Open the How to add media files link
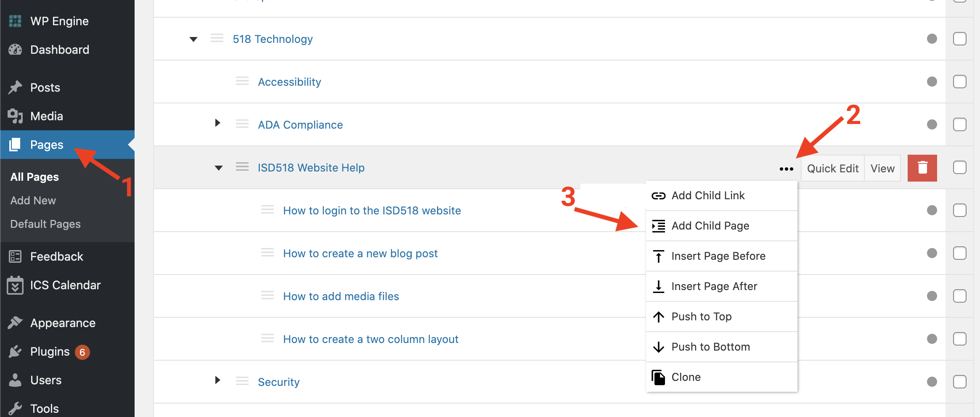This screenshot has height=417, width=980. click(341, 296)
